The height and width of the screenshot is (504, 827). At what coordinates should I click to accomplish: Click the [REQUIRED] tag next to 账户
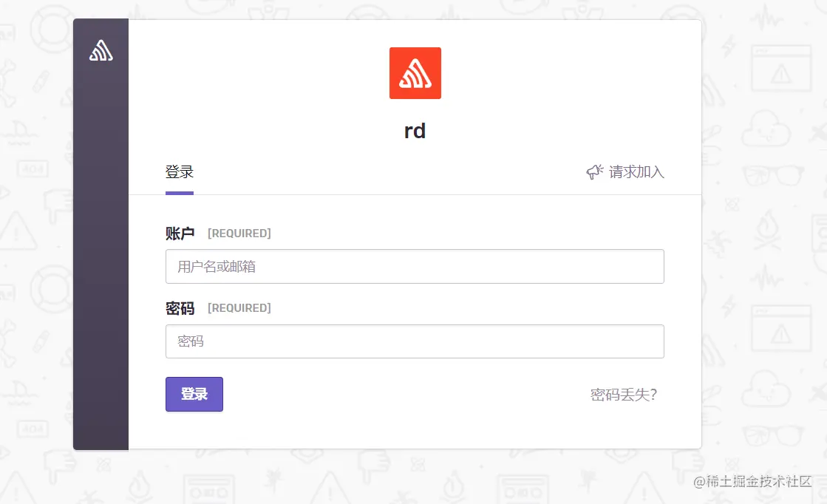(239, 233)
